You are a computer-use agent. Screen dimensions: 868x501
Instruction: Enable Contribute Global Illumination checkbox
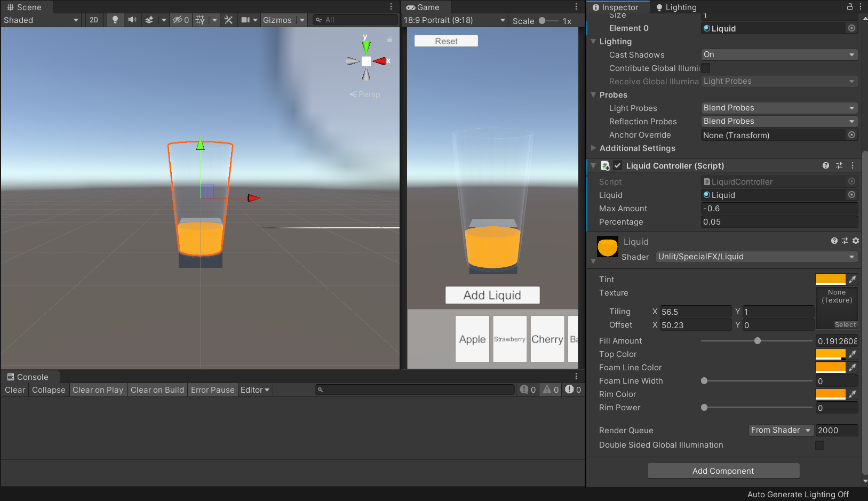coord(706,68)
